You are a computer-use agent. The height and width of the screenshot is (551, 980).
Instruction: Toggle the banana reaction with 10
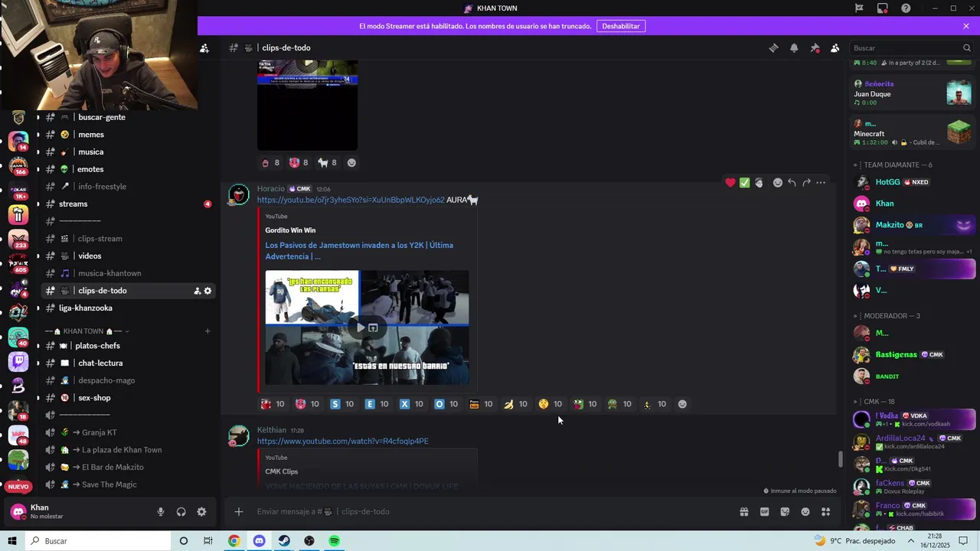[515, 404]
